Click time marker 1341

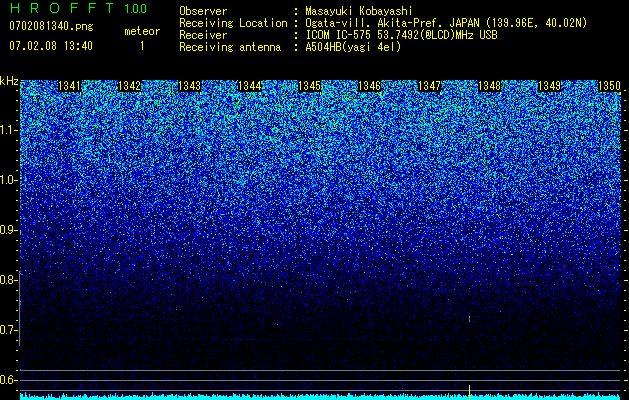point(69,86)
